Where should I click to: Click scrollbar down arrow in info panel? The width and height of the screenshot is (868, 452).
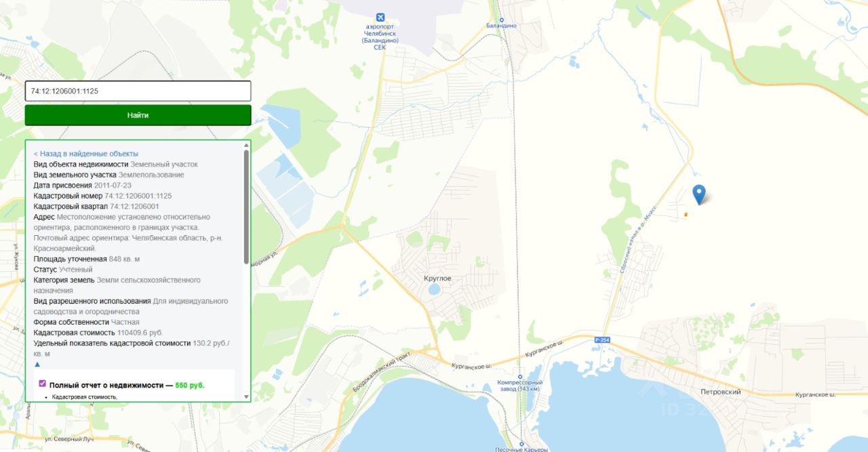[x=246, y=396]
